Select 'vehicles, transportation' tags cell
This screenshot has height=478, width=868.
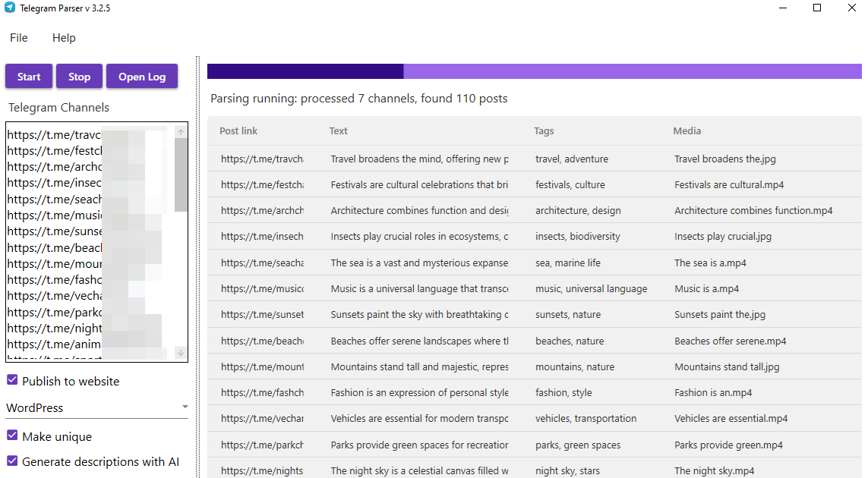(586, 419)
